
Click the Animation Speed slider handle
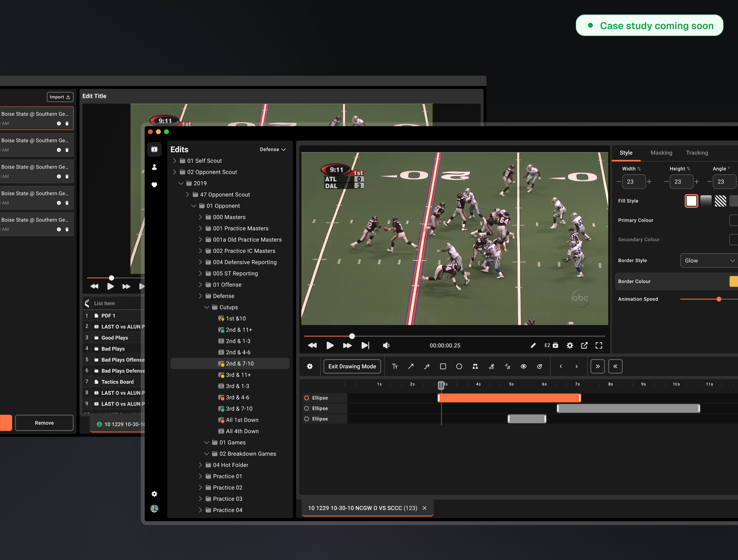click(719, 299)
